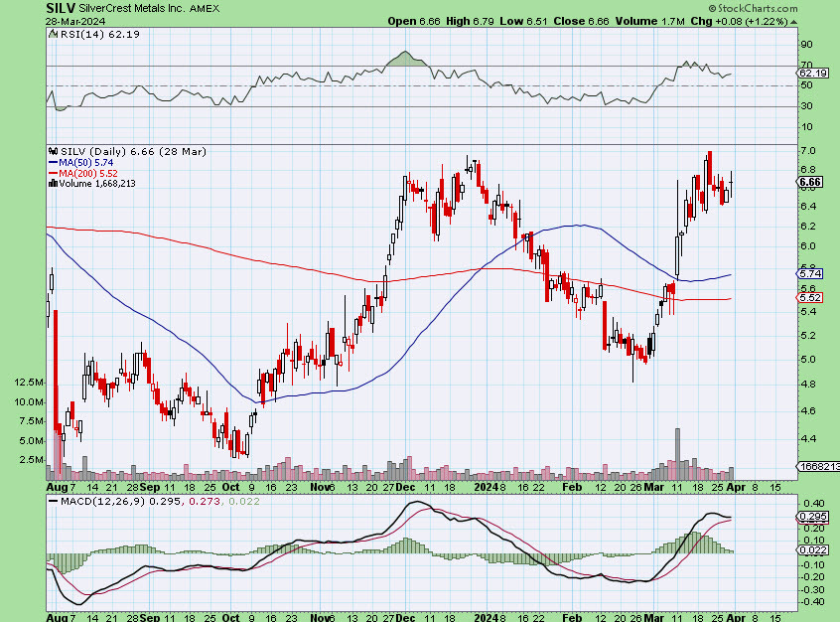Open the StockCharts.com copyright link
The width and height of the screenshot is (840, 622).
(x=753, y=9)
